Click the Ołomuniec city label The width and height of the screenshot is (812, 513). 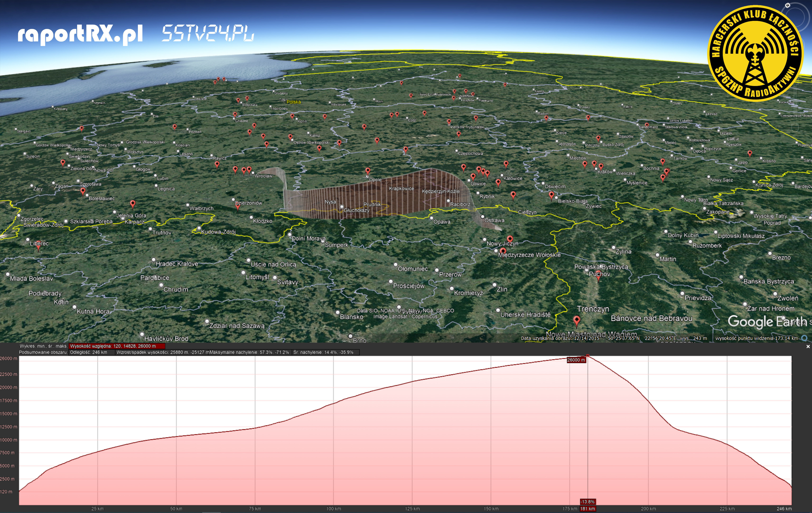tap(412, 269)
